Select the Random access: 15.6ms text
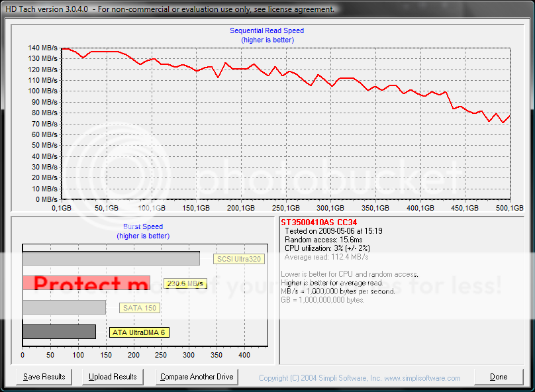Screen dimensions: 535x392 324,240
